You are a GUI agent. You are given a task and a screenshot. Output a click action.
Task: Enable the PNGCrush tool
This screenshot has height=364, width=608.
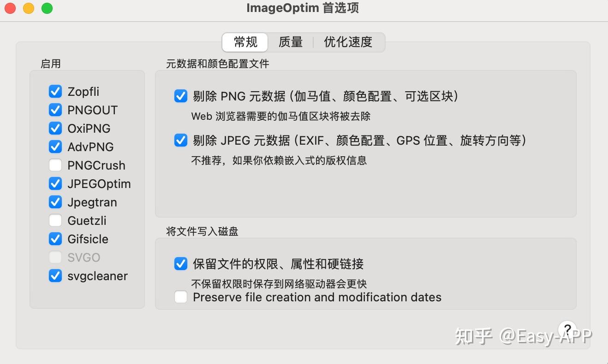pyautogui.click(x=55, y=165)
